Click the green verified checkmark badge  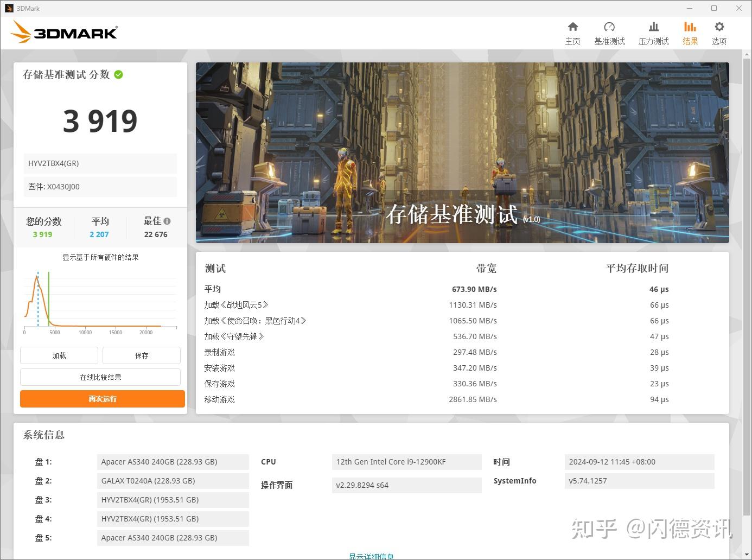[x=118, y=74]
